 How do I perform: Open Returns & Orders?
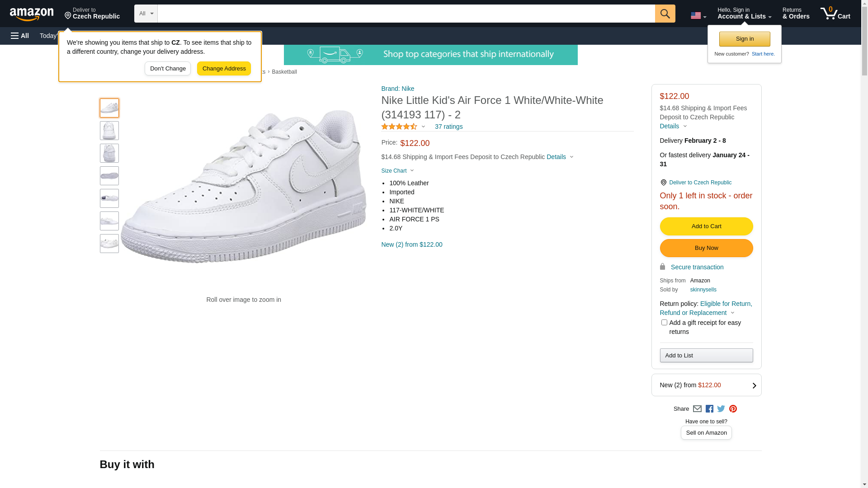pyautogui.click(x=796, y=14)
